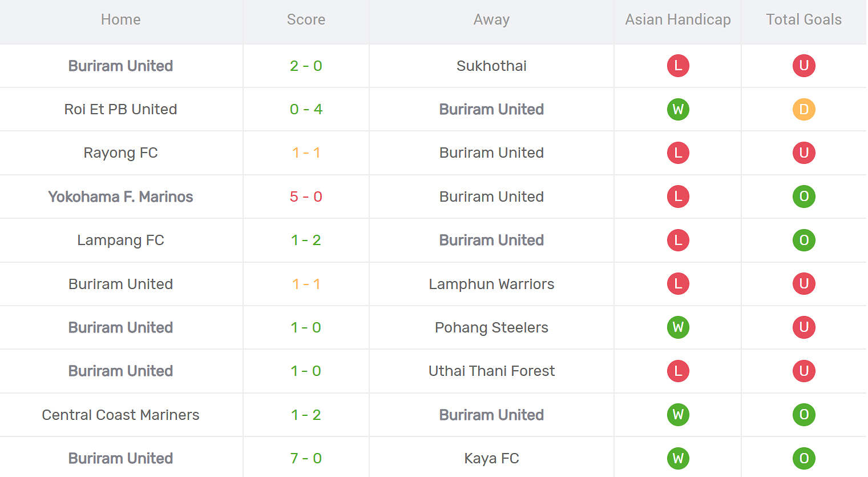
Task: Click the Asian Handicap W badge for Roi Et match
Action: tap(678, 109)
